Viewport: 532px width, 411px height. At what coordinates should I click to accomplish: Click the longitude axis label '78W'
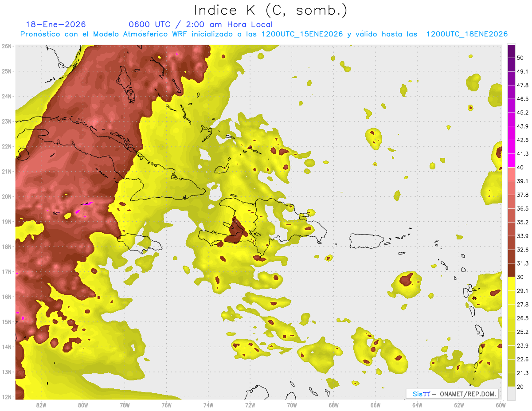click(x=125, y=405)
